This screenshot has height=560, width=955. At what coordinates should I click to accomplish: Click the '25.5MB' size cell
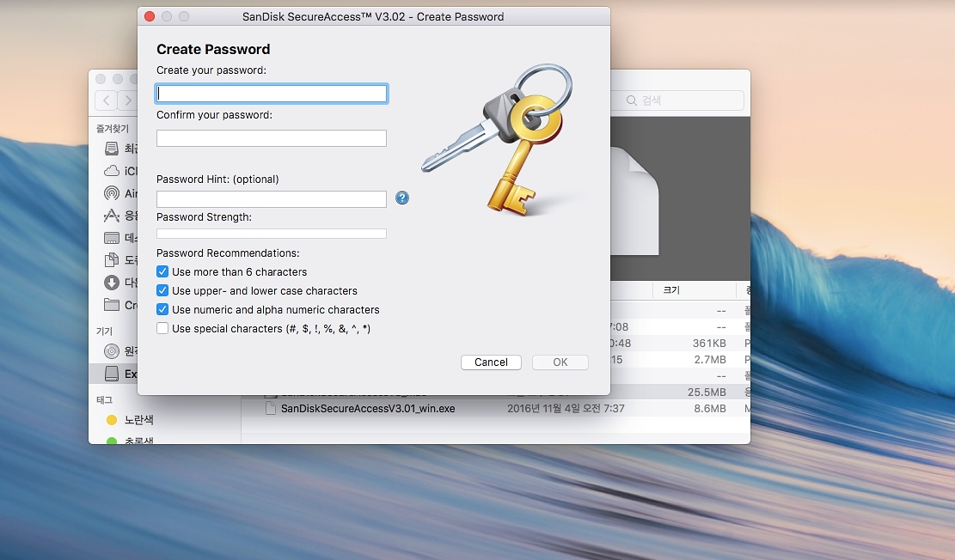[707, 392]
